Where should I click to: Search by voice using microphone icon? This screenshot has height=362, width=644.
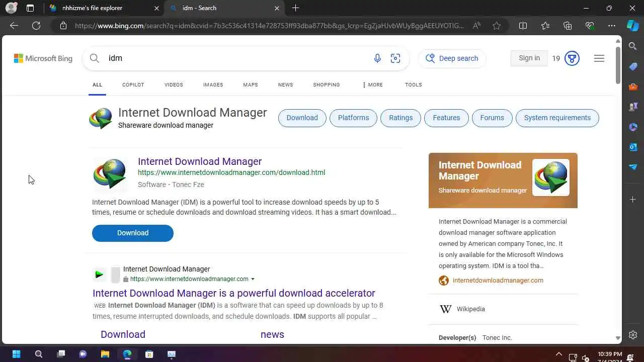(x=377, y=58)
